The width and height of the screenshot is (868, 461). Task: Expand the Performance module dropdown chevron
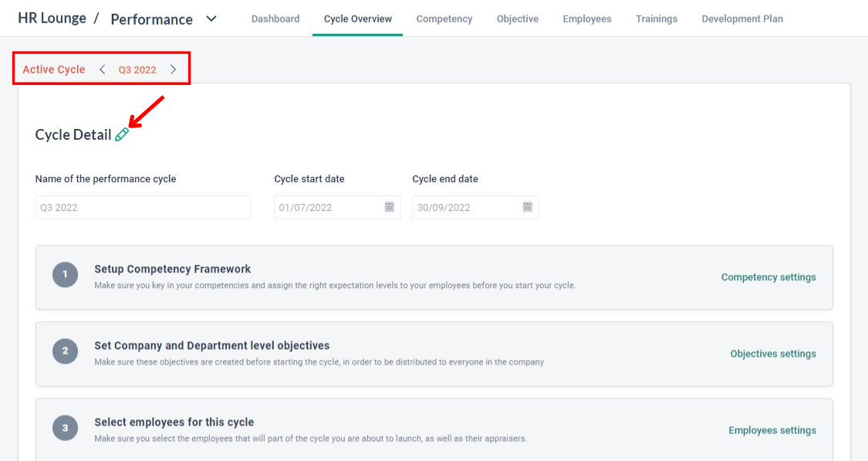click(x=211, y=19)
